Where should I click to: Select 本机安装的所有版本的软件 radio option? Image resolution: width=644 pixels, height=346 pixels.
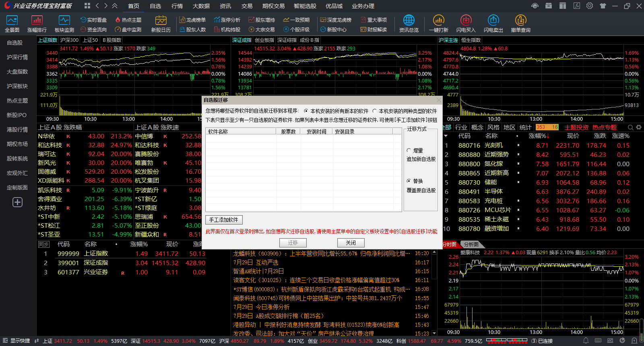click(336, 111)
